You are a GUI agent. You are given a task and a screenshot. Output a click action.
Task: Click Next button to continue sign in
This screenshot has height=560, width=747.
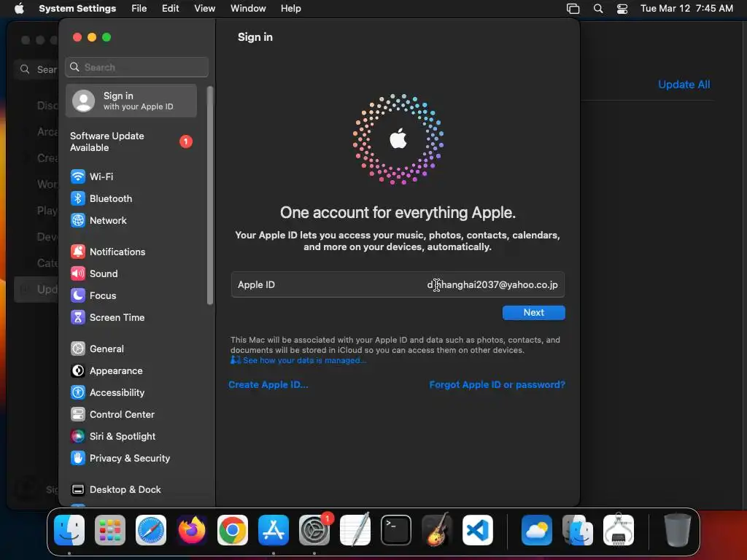(x=533, y=312)
